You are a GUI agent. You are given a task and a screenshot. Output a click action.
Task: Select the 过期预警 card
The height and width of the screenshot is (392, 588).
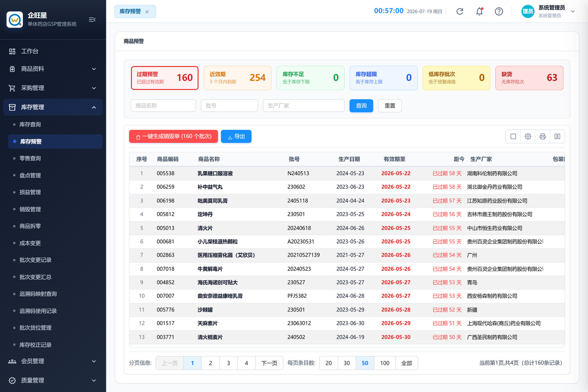coord(165,78)
